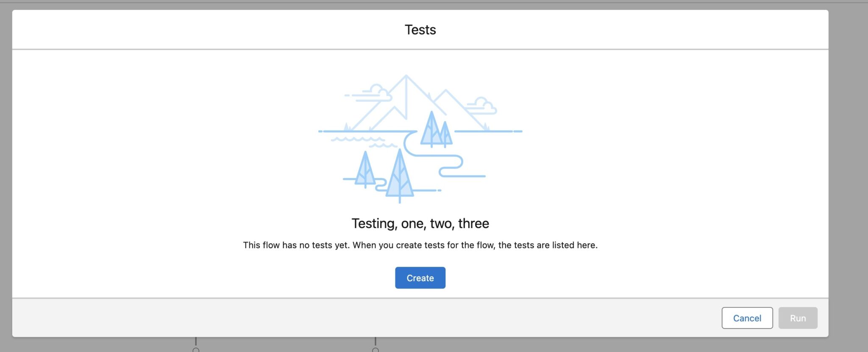
Task: Click the grayed-out Run button
Action: 798,318
